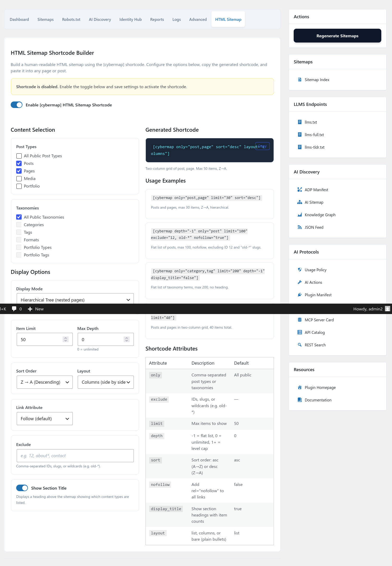Check the Formats taxonomy checkbox
The width and height of the screenshot is (392, 566).
(19, 240)
